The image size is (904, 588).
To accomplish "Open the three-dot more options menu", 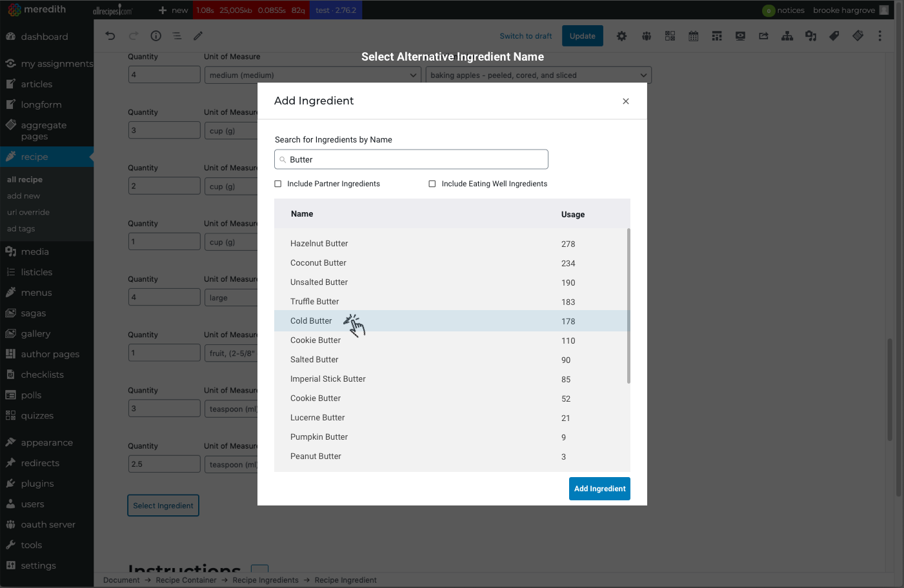I will 879,36.
